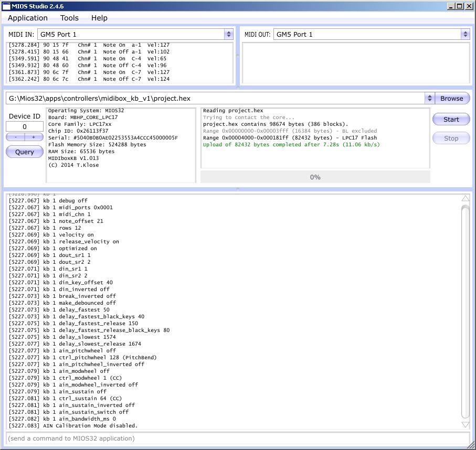The image size is (476, 450).
Task: Open the MIDI OUT port dropdown
Action: coord(372,34)
